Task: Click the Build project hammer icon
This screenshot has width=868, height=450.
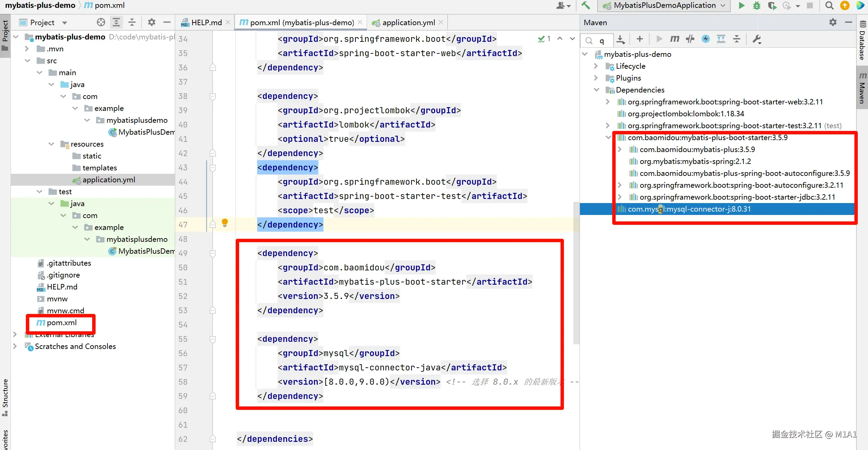Action: 585,5
